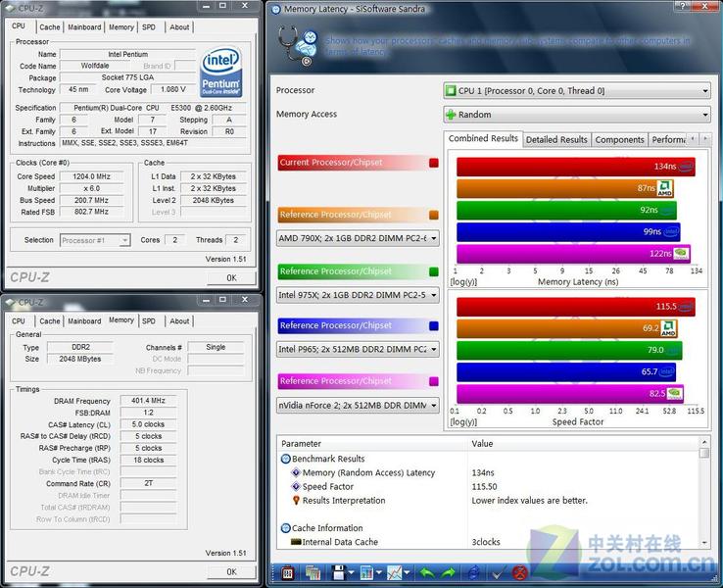Open the Intel P965 reference dropdown
Screen dimensions: 723x588
(x=358, y=349)
